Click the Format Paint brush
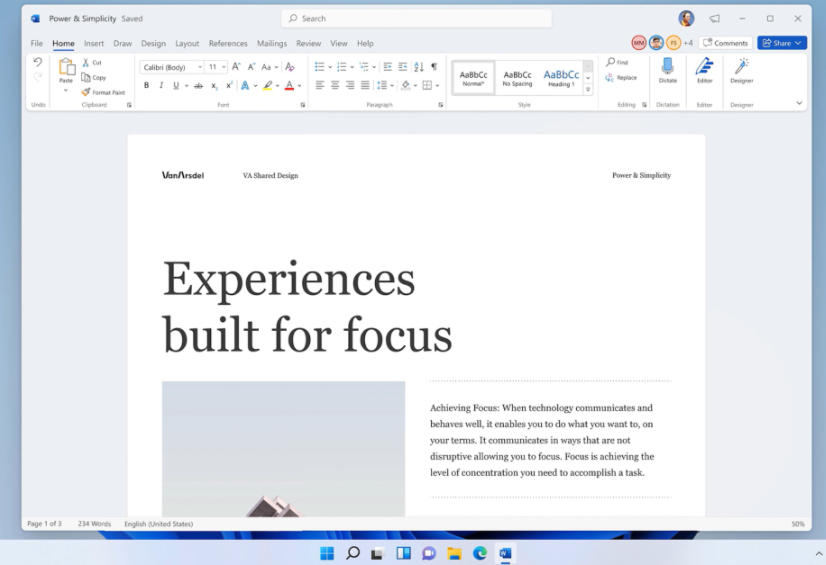 tap(87, 92)
